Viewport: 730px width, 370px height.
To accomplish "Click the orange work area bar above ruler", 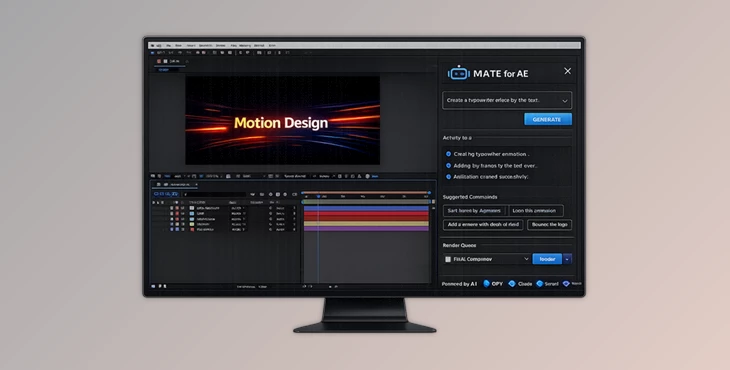I will 365,192.
